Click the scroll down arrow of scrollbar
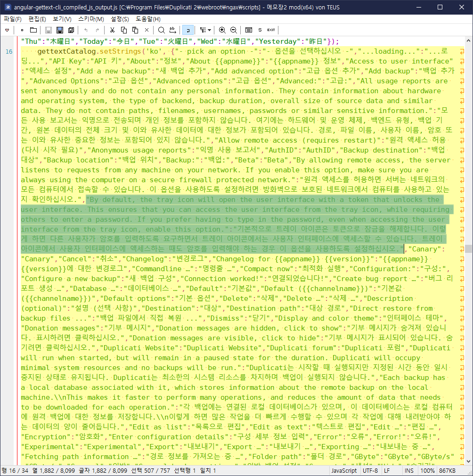Viewport: 473px width, 476px height. pos(468,461)
